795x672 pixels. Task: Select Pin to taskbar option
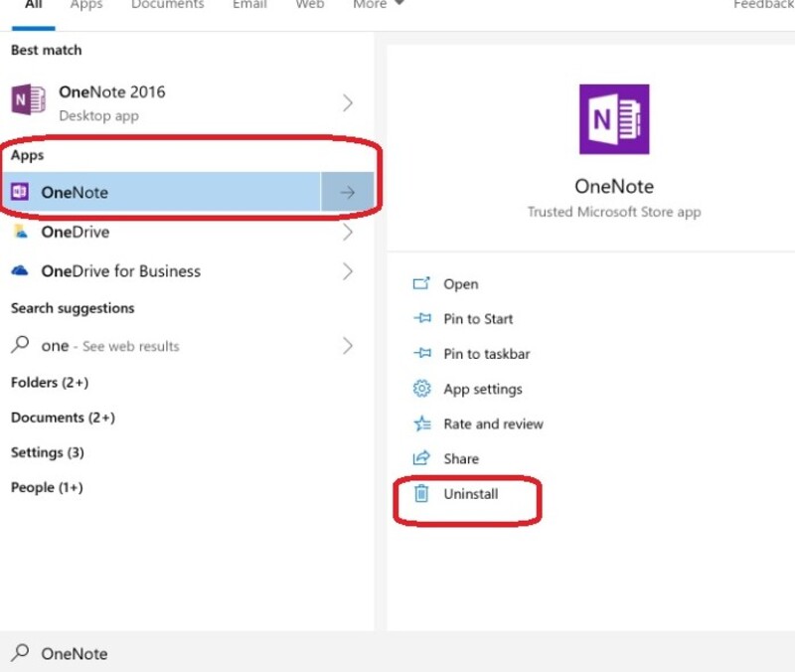486,354
